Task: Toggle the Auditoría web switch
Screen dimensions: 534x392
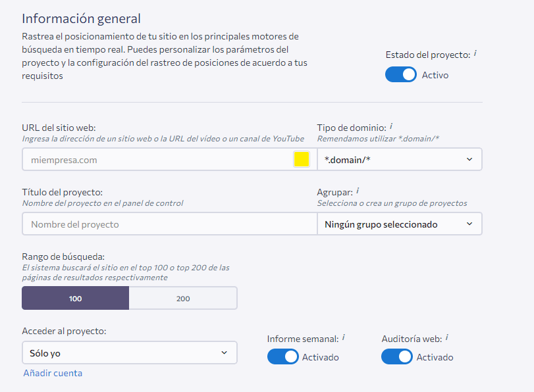Action: (x=397, y=357)
